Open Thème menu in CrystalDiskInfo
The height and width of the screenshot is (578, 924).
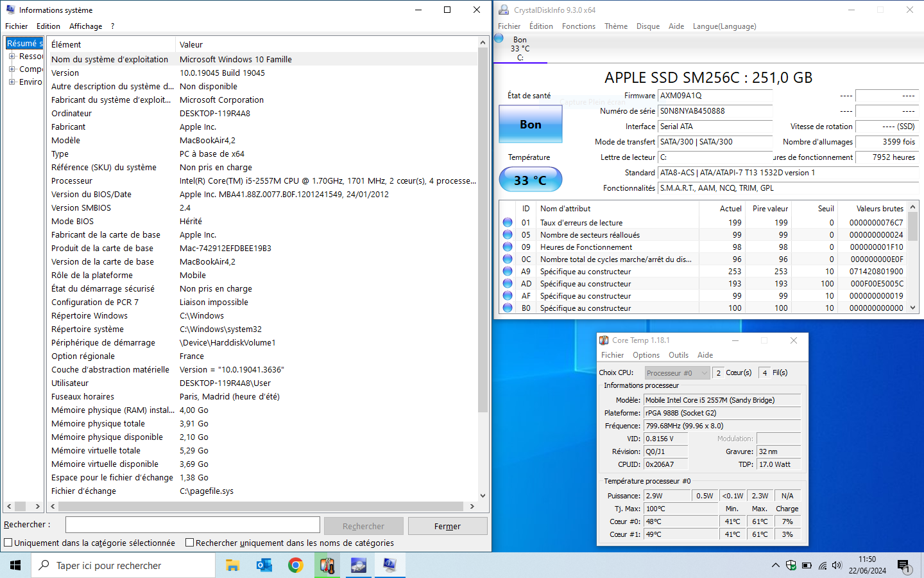(616, 26)
